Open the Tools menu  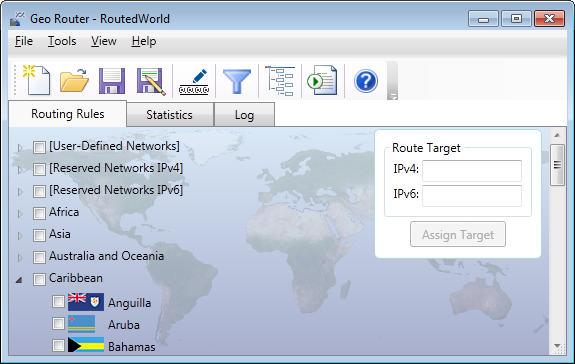tap(62, 41)
